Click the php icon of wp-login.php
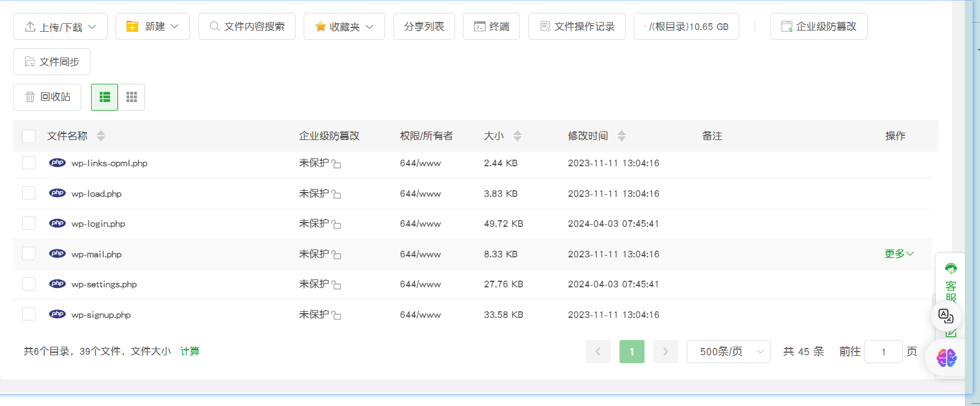980x406 pixels. click(57, 223)
